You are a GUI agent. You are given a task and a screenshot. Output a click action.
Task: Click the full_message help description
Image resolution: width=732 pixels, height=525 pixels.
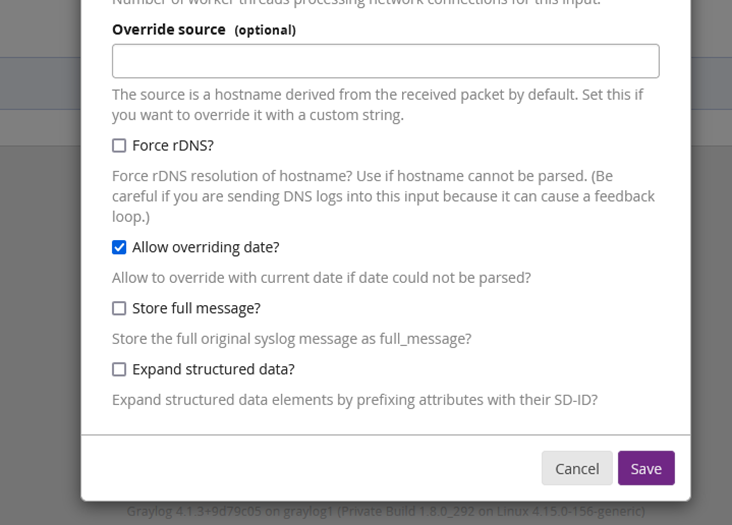(291, 339)
